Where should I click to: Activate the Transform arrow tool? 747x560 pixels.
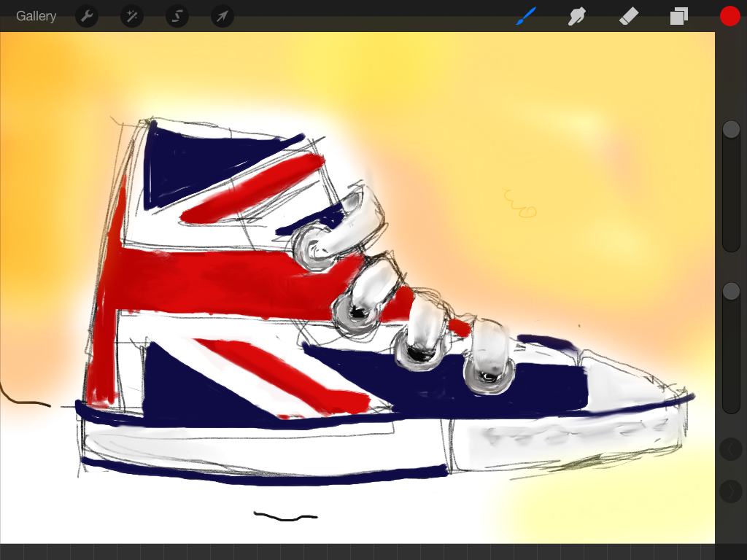tap(222, 16)
